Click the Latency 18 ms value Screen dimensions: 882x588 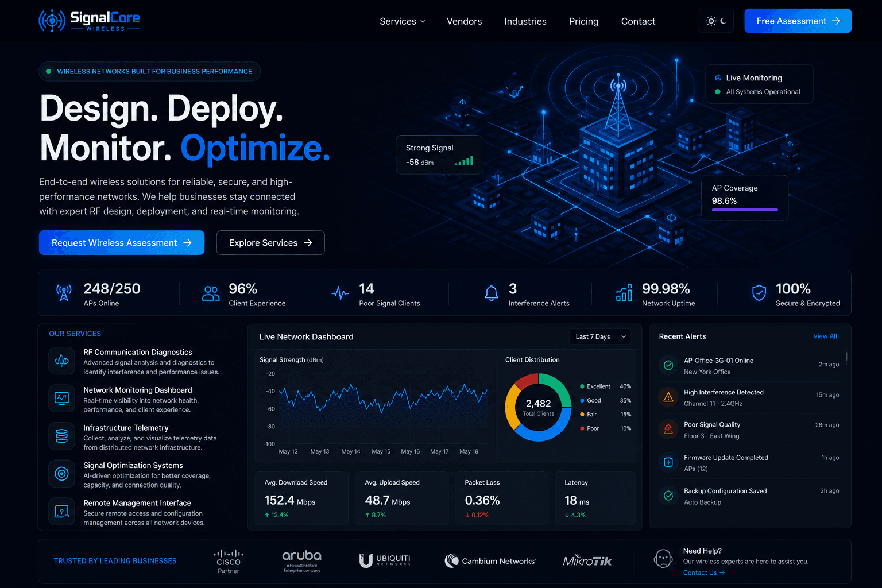pyautogui.click(x=577, y=501)
